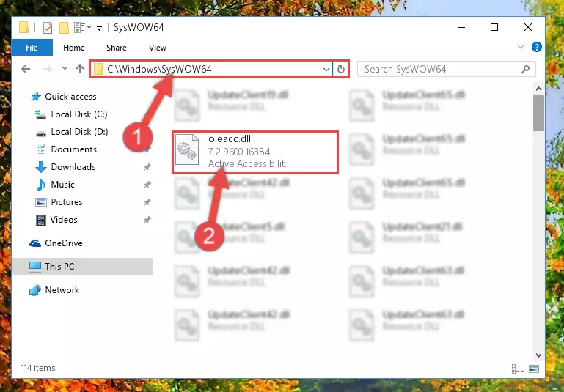The image size is (564, 392).
Task: Click the oleacc.dll gear file icon
Action: 187,149
